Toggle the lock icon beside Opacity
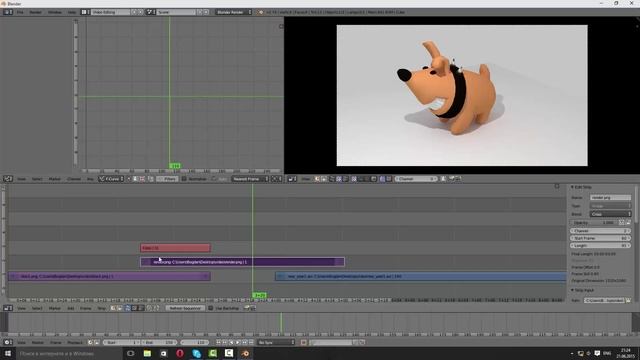 [629, 223]
